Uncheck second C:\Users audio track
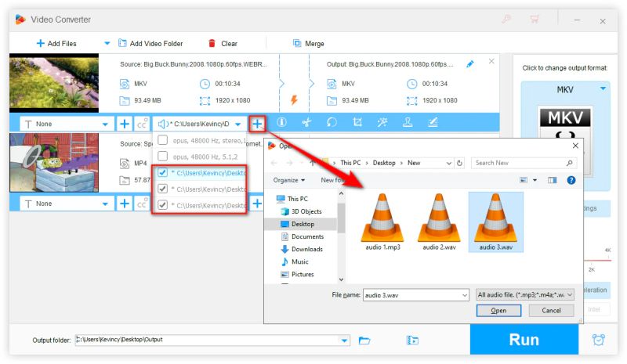The image size is (627, 364). [x=162, y=189]
